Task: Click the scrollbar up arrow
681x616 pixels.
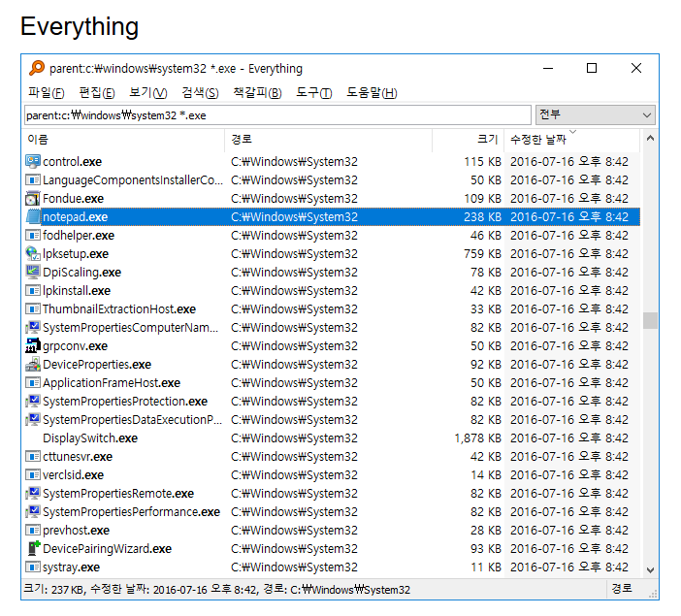Action: (650, 139)
